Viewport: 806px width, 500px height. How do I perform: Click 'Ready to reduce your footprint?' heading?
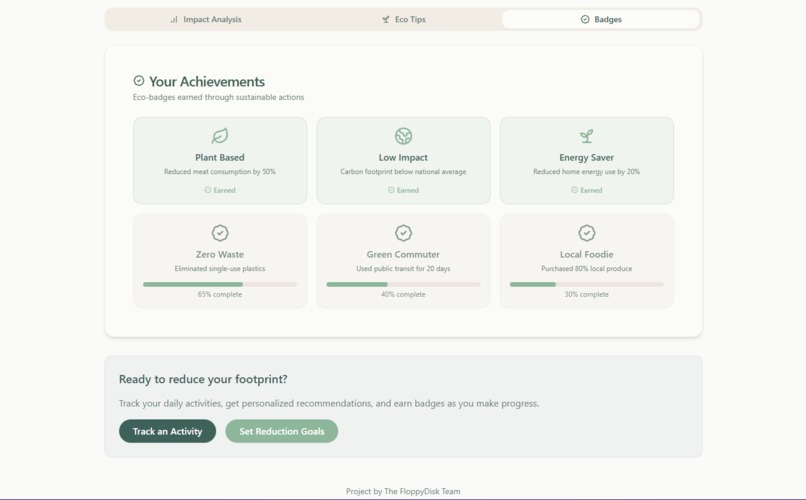pyautogui.click(x=203, y=379)
